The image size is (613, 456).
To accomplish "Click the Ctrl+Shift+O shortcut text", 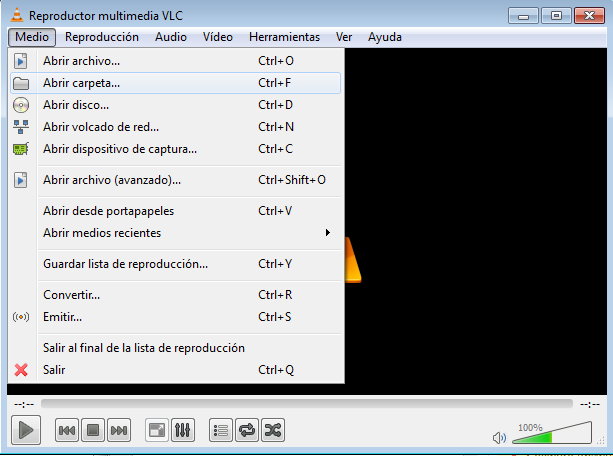I will point(292,180).
